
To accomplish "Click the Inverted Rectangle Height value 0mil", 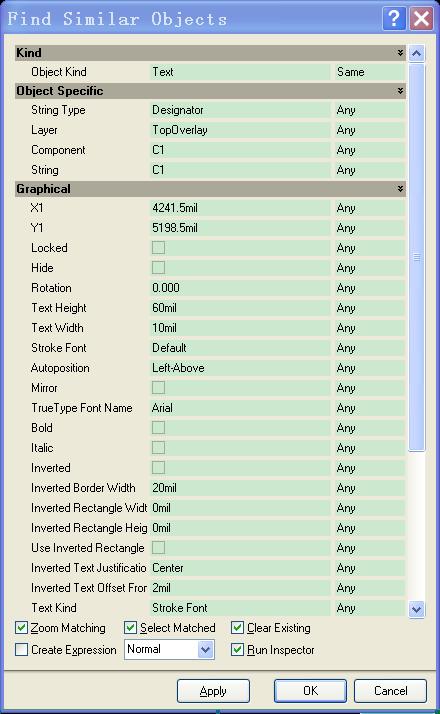I will pyautogui.click(x=240, y=528).
